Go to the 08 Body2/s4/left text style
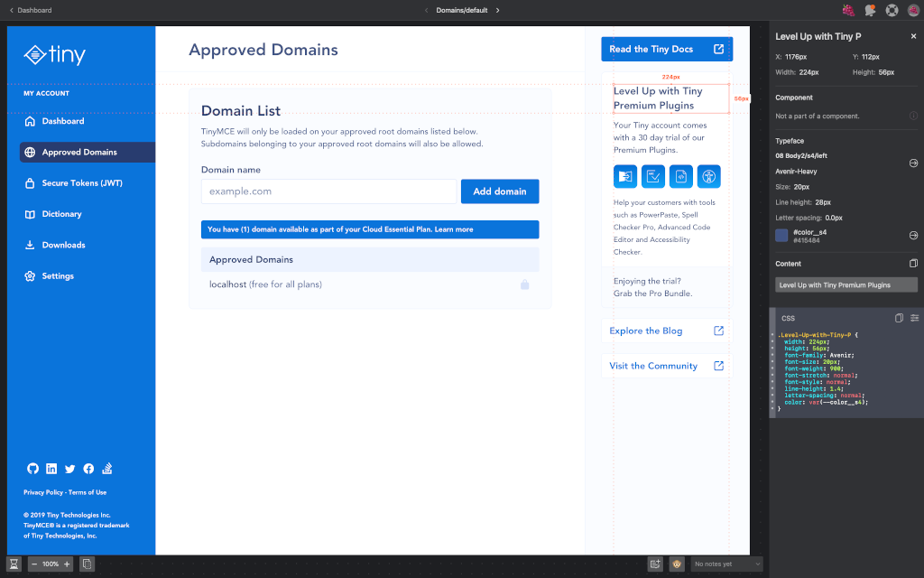Image resolution: width=924 pixels, height=578 pixels. click(913, 163)
